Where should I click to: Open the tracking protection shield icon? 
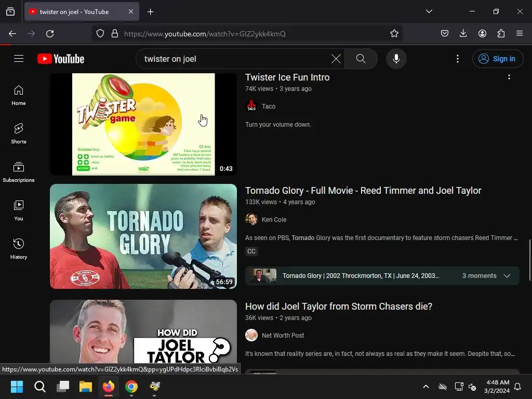pos(100,34)
